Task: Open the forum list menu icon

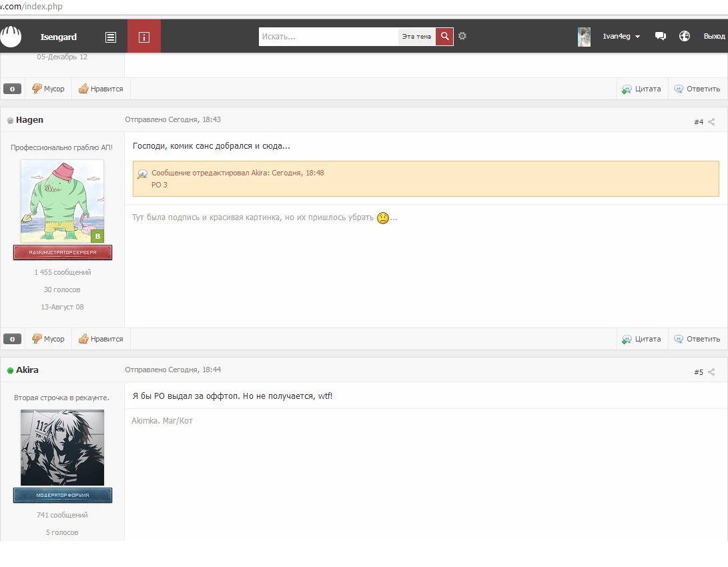Action: pos(111,37)
